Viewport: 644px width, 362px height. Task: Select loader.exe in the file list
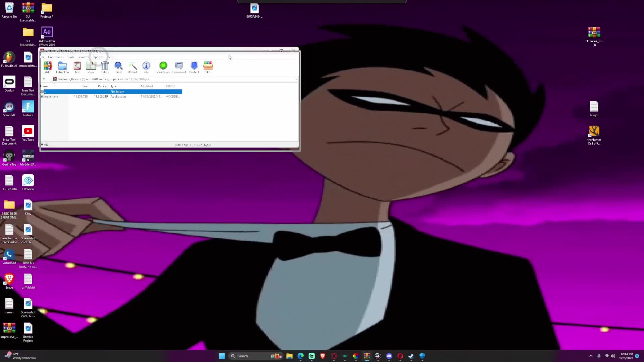(x=51, y=97)
